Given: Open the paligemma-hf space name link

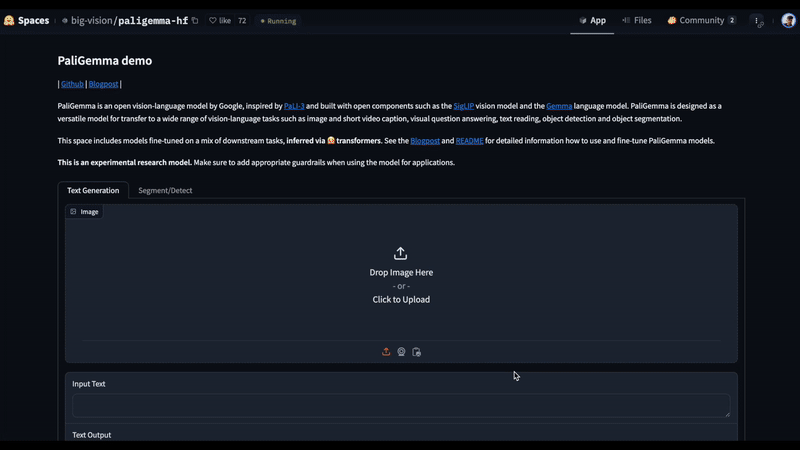Looking at the screenshot, I should (x=153, y=20).
